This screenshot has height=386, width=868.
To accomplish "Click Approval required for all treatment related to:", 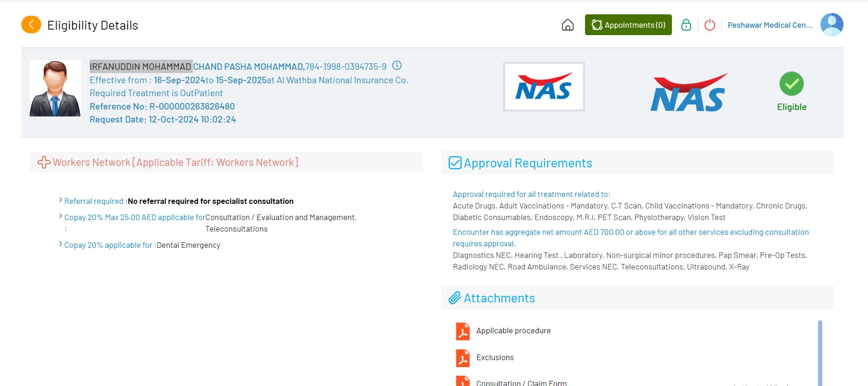I will click(x=532, y=194).
